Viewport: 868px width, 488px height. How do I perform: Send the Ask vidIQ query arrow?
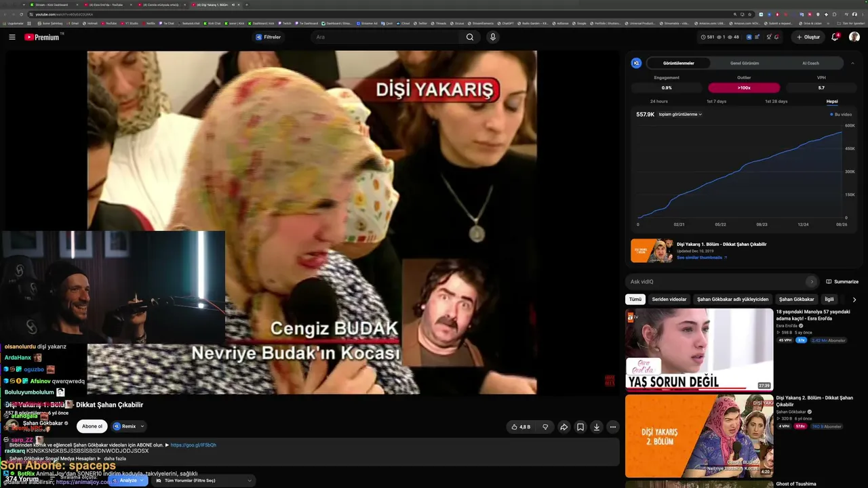tap(812, 282)
